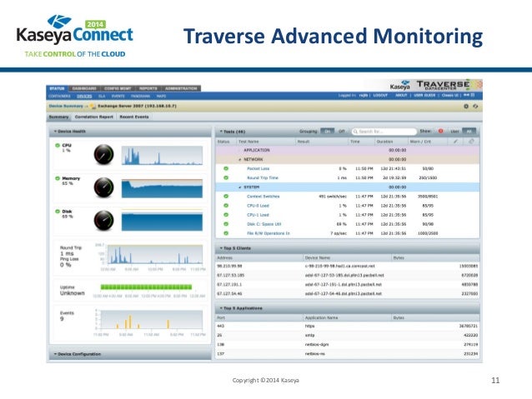The image size is (532, 399).
Task: Click the Search for tests field
Action: 384,132
